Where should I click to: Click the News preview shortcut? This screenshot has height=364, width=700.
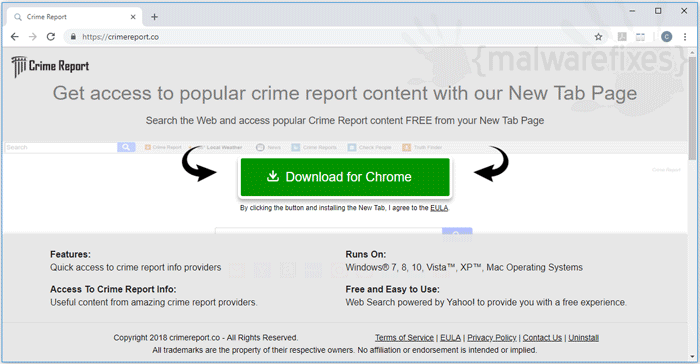coord(268,147)
